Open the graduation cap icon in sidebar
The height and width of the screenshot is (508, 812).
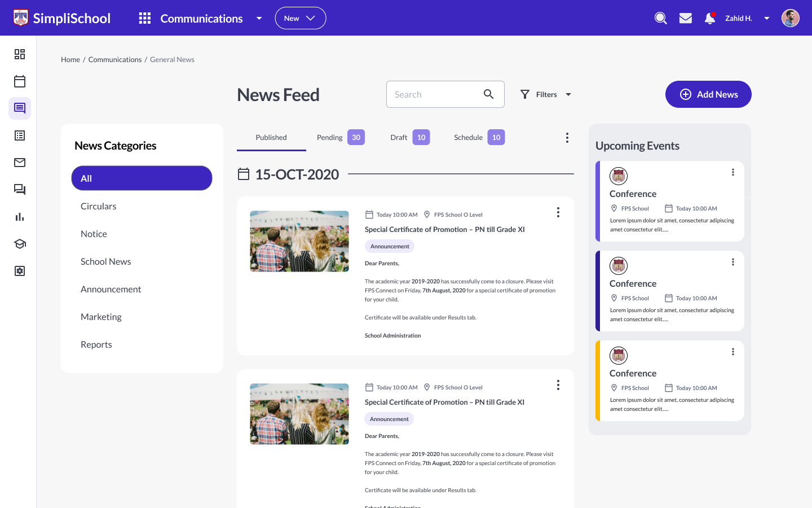click(20, 244)
